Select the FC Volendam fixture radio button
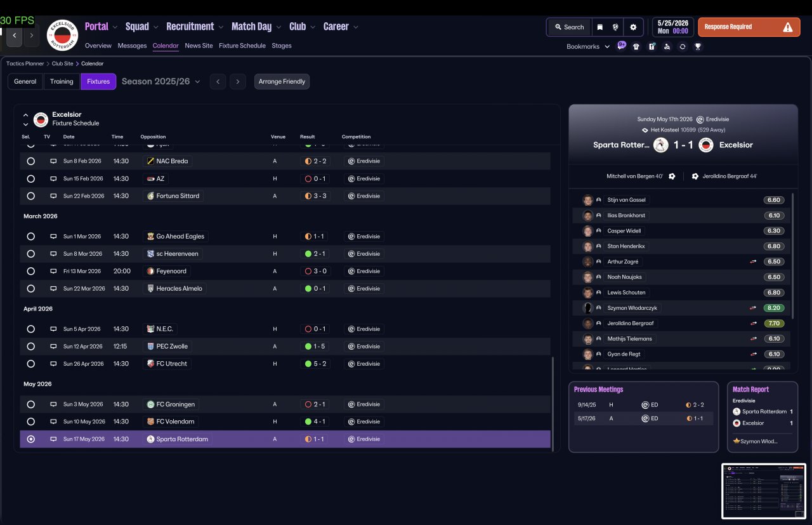 click(30, 422)
